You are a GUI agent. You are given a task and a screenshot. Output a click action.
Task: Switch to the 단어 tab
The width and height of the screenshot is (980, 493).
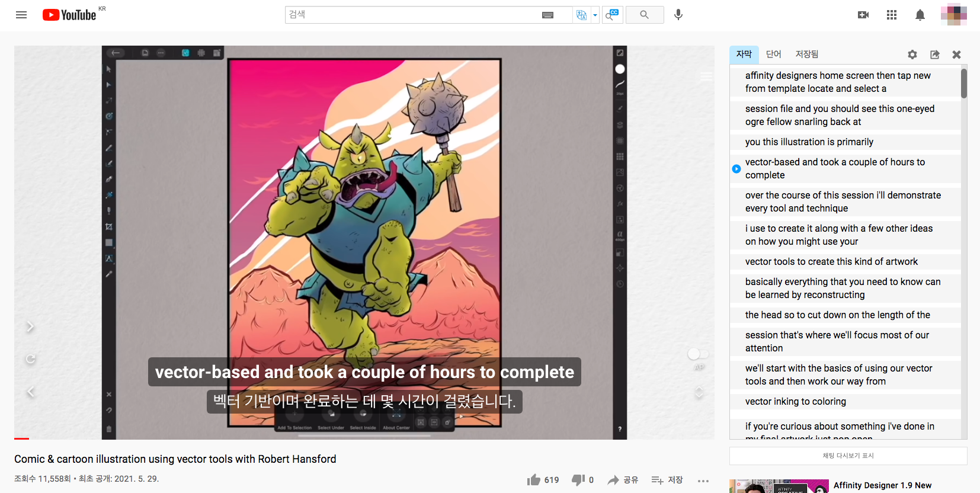(774, 54)
